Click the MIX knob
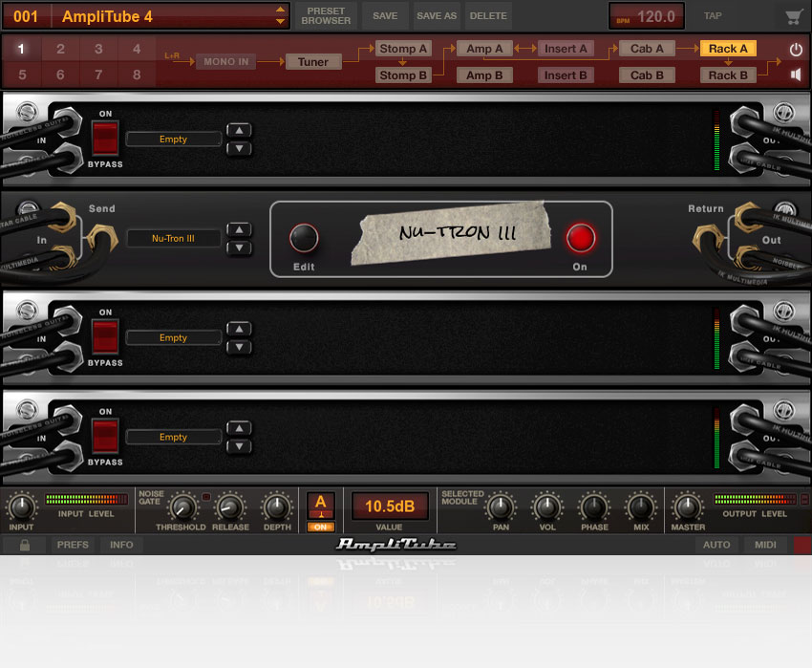 [641, 507]
